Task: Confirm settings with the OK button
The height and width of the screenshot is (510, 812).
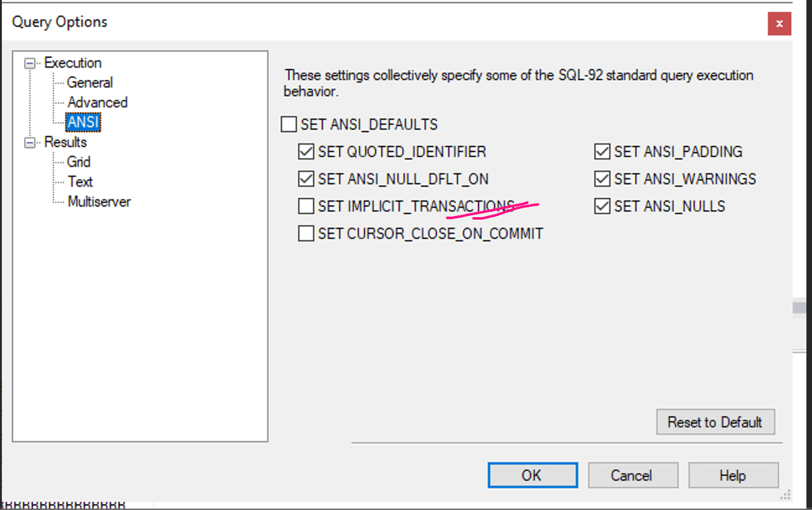Action: 532,476
